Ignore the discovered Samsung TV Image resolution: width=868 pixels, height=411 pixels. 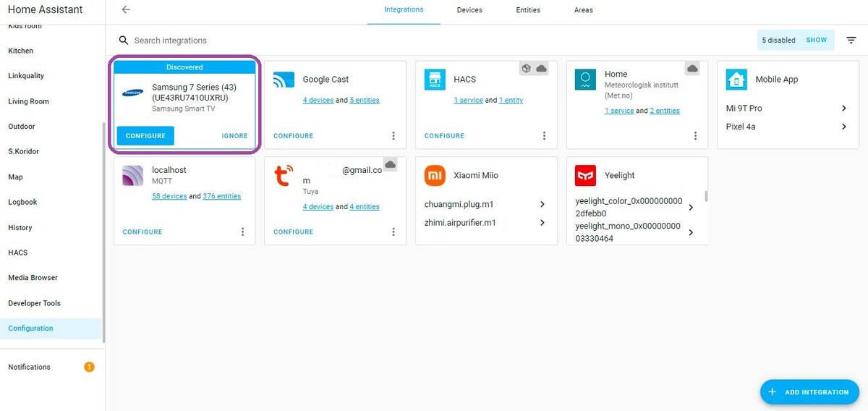(x=234, y=136)
